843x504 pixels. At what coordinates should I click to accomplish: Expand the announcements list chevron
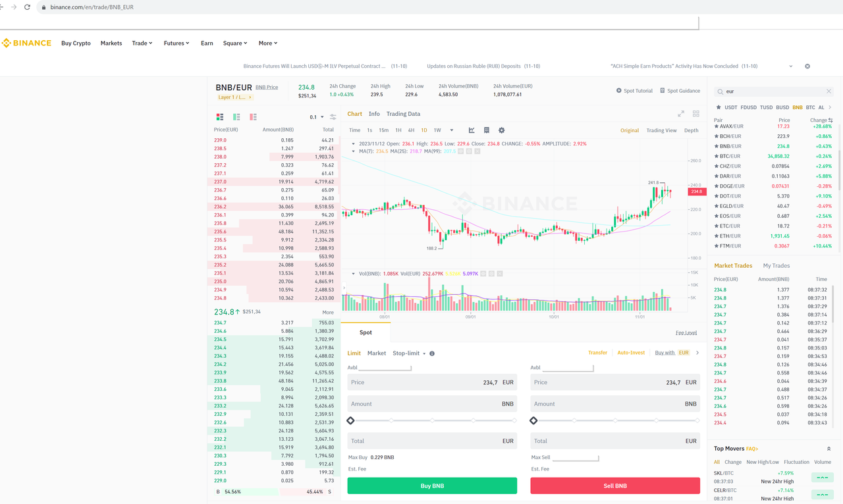[791, 66]
